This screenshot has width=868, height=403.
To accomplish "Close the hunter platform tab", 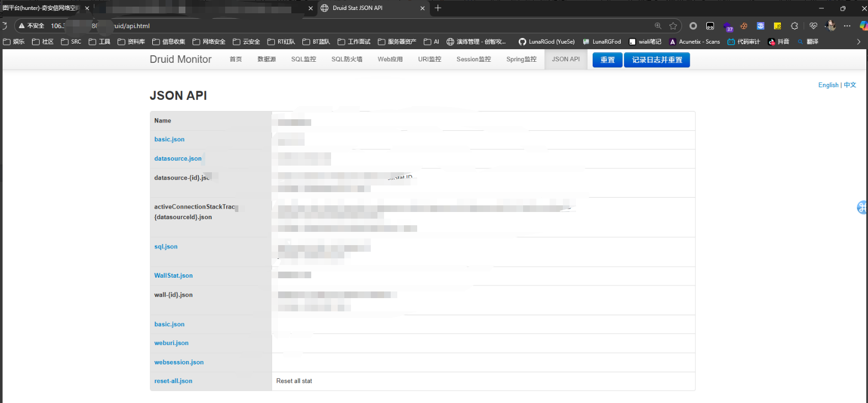I will click(87, 8).
